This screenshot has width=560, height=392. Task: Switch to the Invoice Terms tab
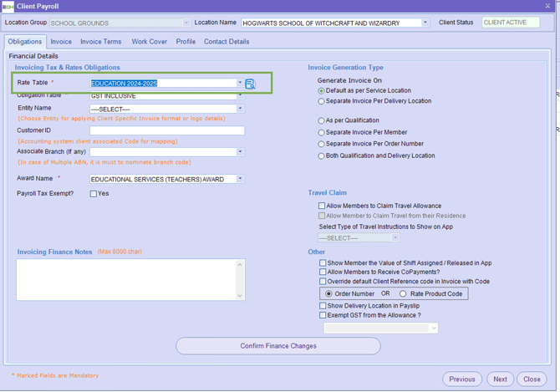tap(100, 42)
